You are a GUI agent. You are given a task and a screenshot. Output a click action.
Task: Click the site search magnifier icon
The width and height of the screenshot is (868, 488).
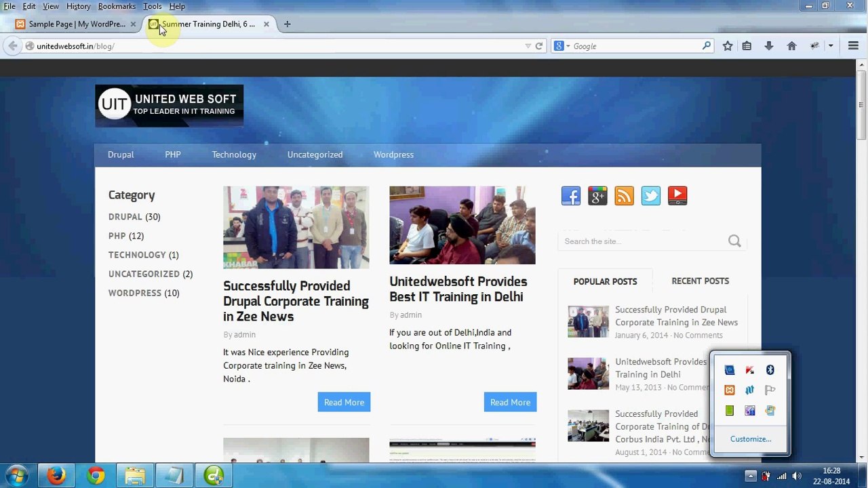click(x=734, y=241)
